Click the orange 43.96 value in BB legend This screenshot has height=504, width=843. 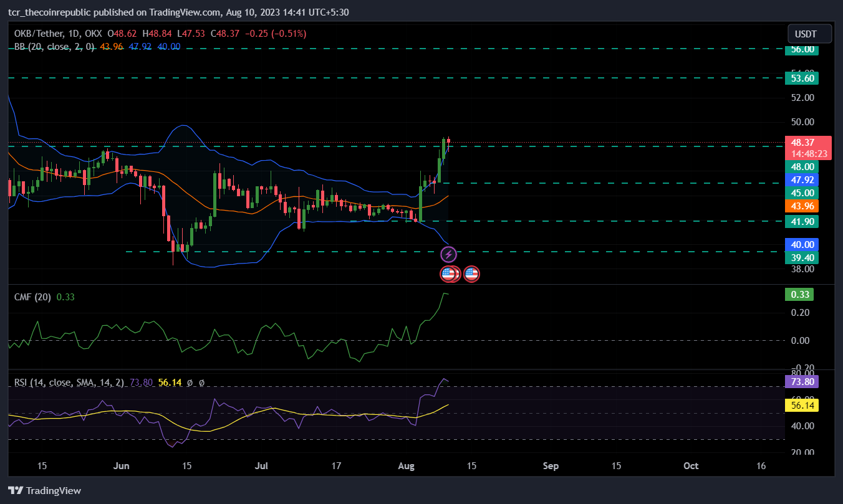click(x=111, y=46)
